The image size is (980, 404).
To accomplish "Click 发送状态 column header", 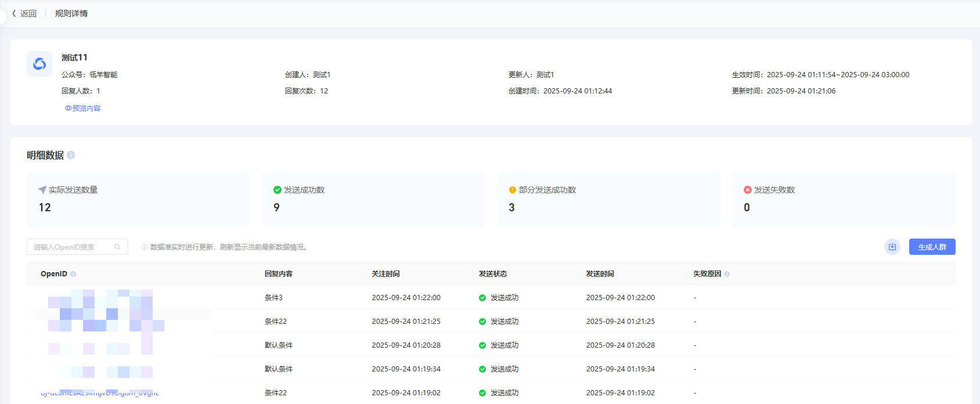I will (493, 274).
